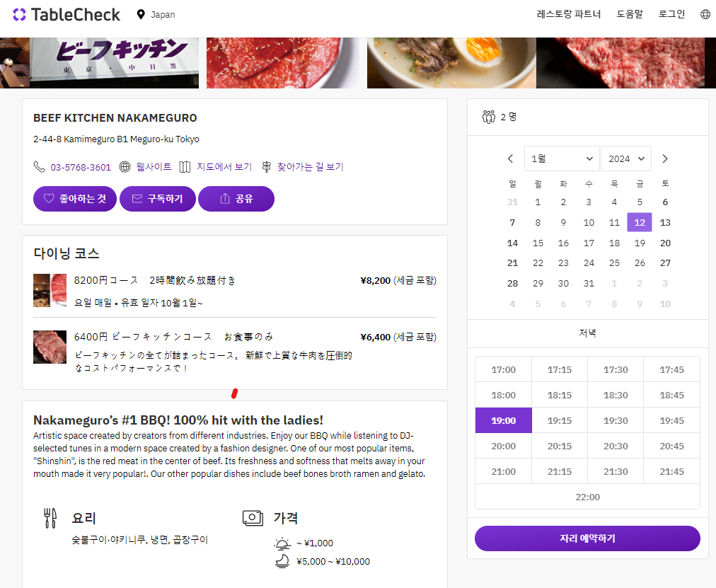Select the highlighted 19:00 time slot

503,420
